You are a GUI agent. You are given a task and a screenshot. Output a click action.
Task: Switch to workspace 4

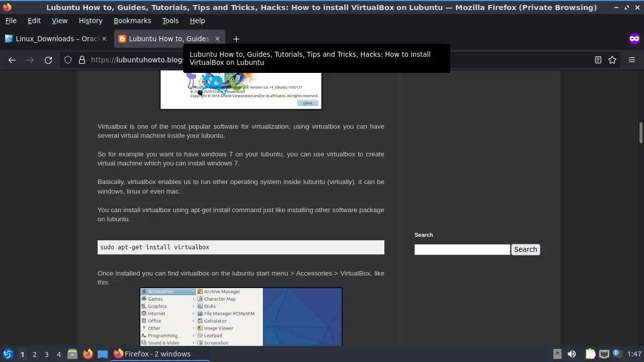point(58,354)
